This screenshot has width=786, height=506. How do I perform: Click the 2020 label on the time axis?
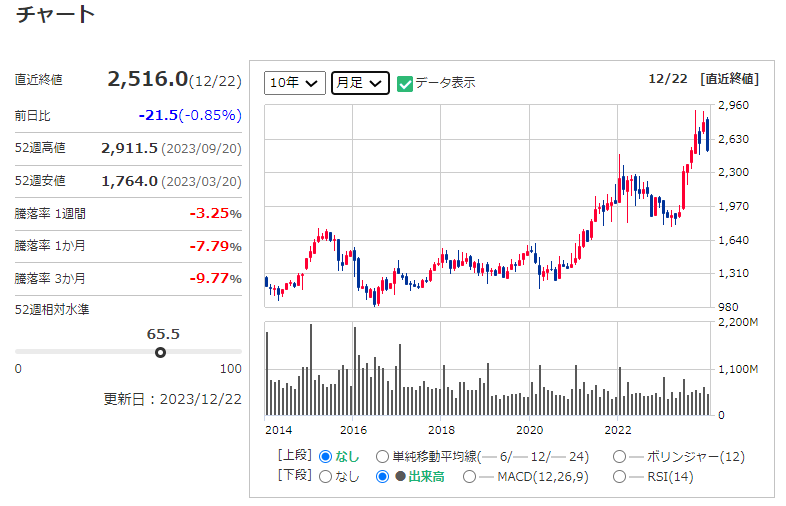pyautogui.click(x=529, y=430)
